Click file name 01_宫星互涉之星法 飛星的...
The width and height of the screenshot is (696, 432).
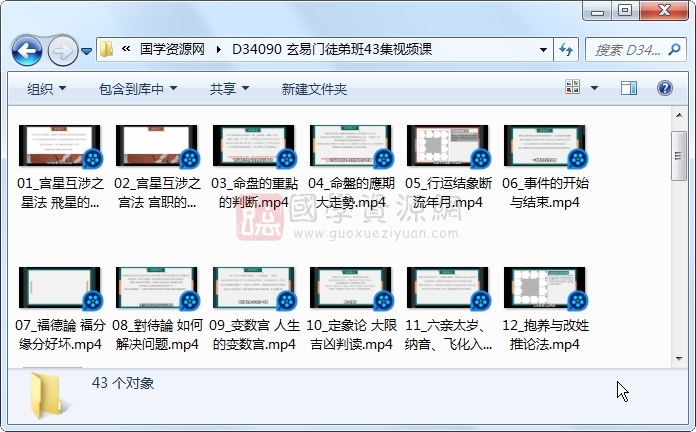tap(60, 193)
